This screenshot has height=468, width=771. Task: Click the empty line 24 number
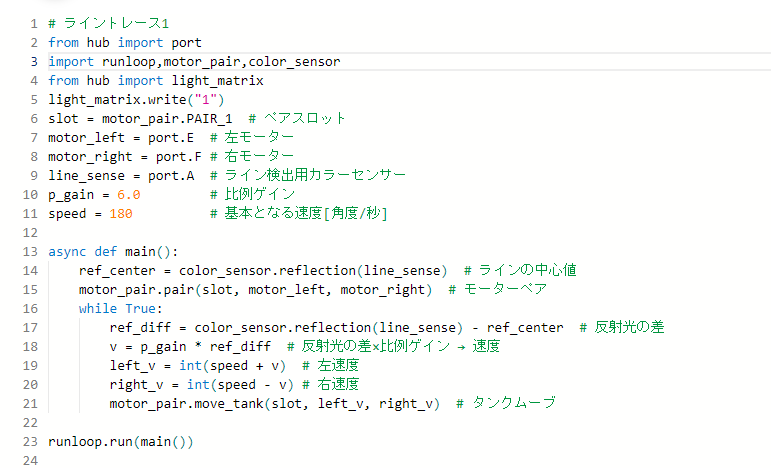click(30, 460)
